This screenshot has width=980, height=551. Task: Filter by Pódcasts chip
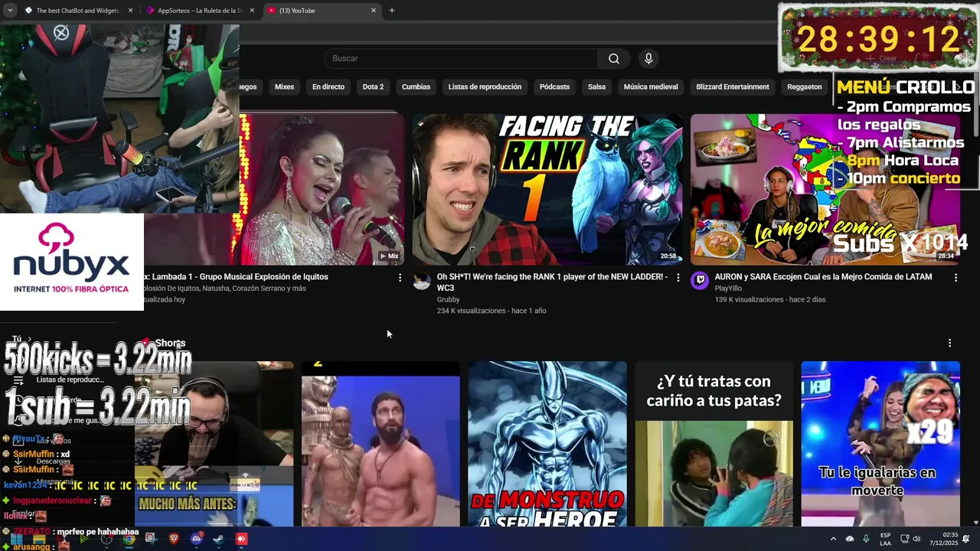(x=554, y=87)
